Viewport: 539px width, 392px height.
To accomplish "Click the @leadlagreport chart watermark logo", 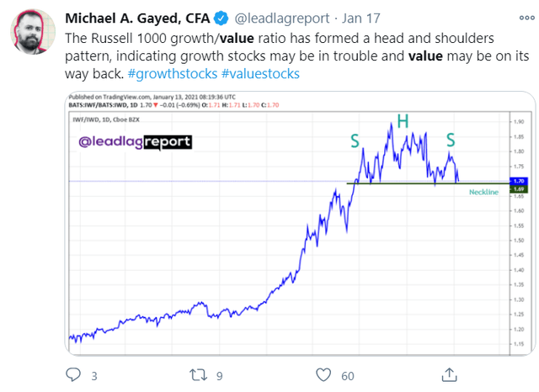I will [135, 142].
